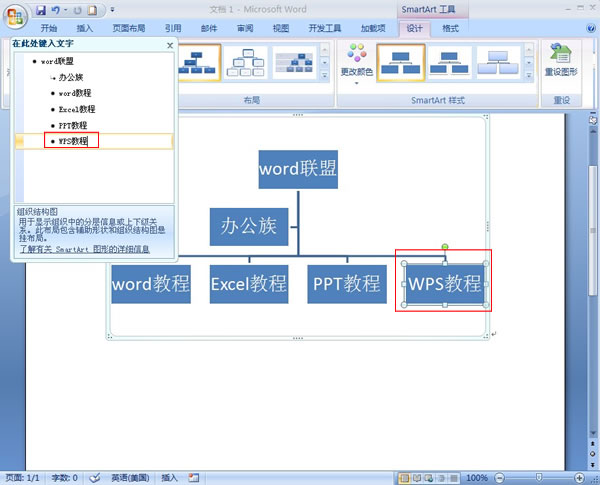
Task: Switch to the 开发工具 tab
Action: [324, 28]
